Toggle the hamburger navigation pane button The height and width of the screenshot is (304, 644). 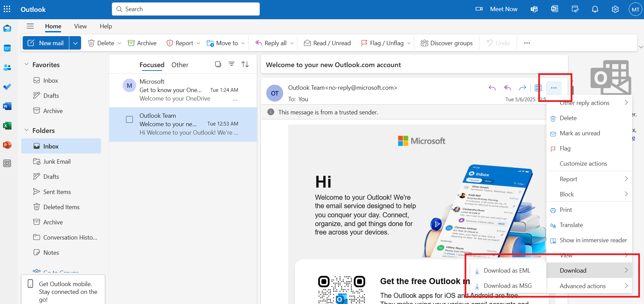[30, 26]
